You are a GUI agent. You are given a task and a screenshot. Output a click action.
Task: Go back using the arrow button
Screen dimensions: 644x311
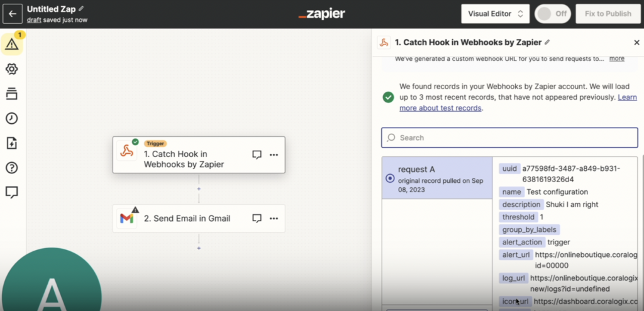pos(13,14)
